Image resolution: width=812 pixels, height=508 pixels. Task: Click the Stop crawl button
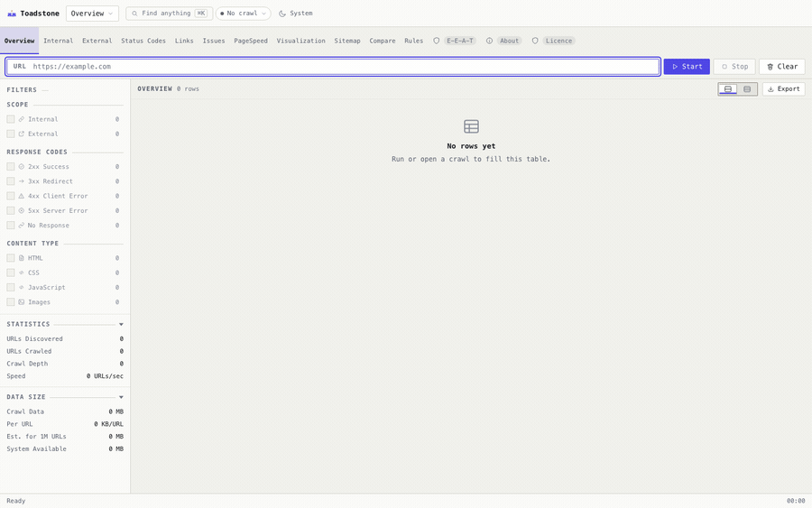click(x=734, y=67)
